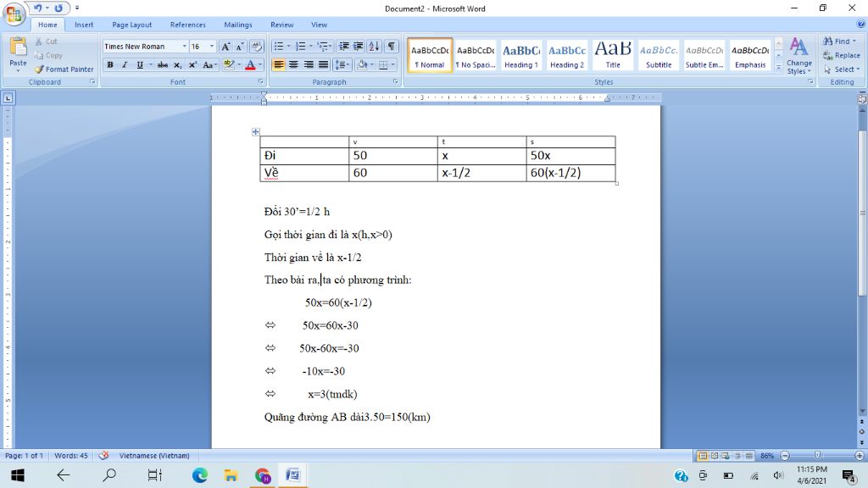The height and width of the screenshot is (488, 868).
Task: Apply Heading 2 style
Action: click(567, 55)
